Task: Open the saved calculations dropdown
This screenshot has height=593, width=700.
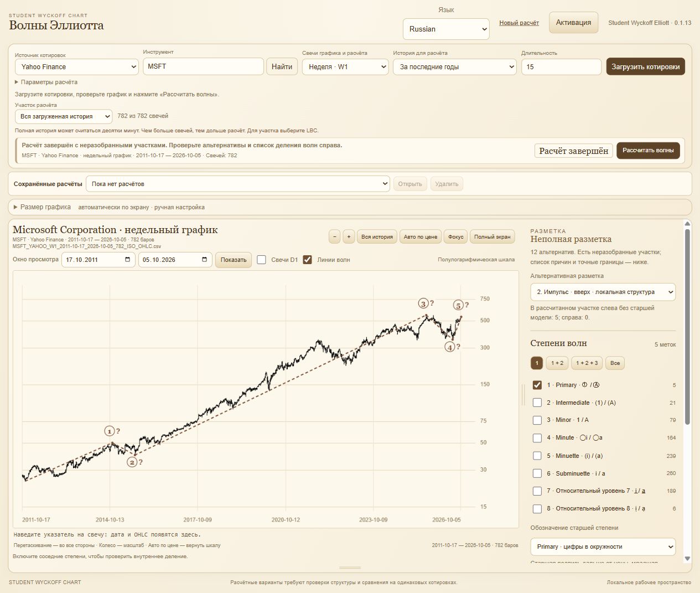Action: 238,184
